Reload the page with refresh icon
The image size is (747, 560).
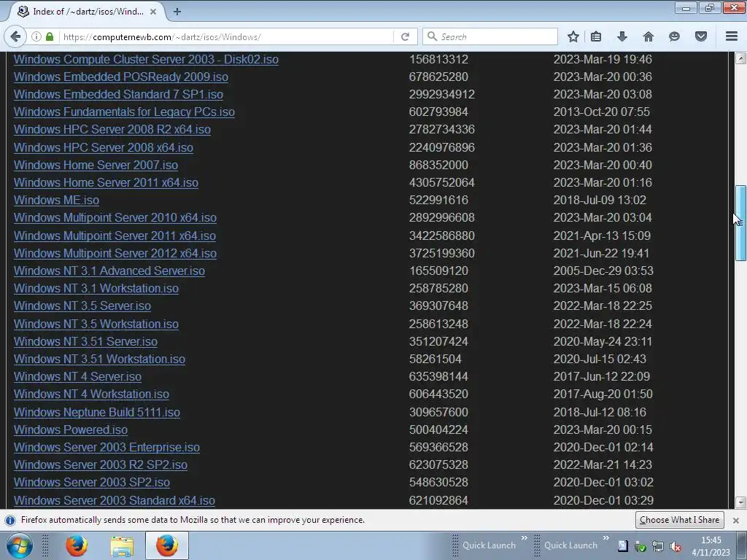tap(405, 36)
